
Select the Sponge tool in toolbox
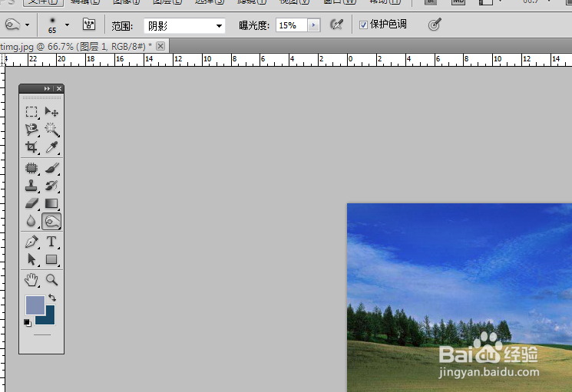pos(51,221)
